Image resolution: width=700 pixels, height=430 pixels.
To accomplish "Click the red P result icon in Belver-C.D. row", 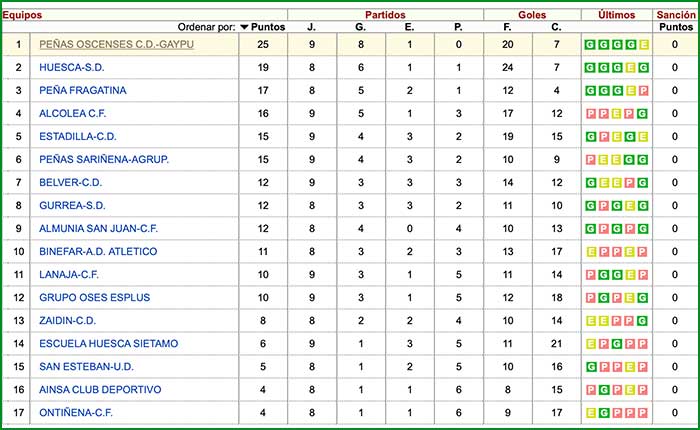I will [x=630, y=182].
